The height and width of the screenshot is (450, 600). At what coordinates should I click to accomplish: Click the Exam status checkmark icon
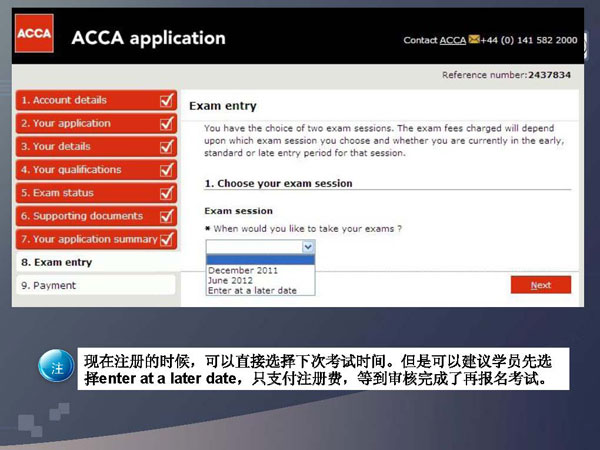[167, 193]
